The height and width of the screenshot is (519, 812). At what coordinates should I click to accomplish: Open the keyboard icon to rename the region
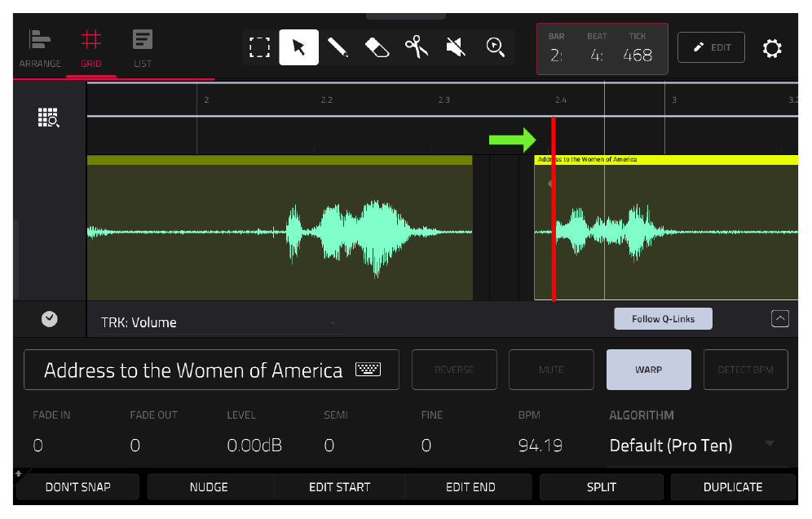[368, 369]
